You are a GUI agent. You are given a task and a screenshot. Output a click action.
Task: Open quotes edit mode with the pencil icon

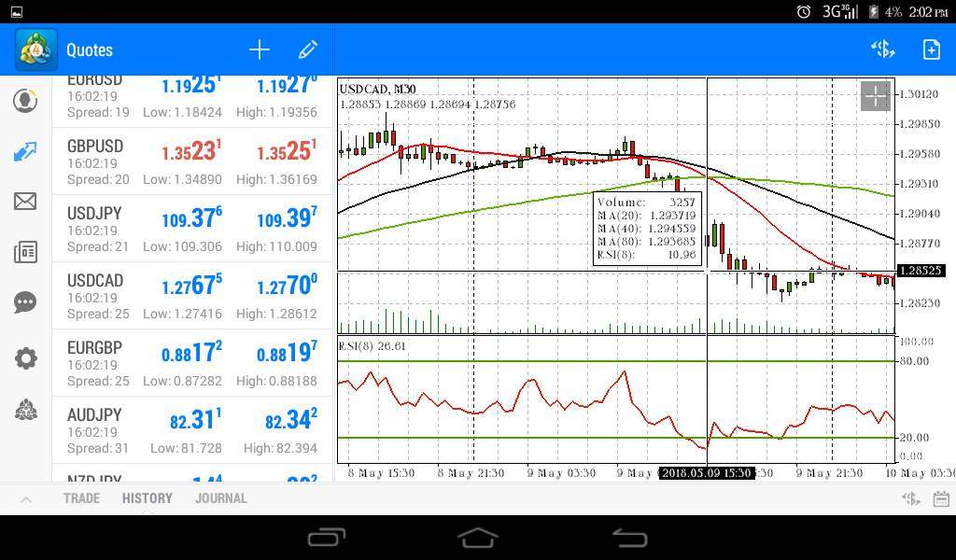point(308,50)
